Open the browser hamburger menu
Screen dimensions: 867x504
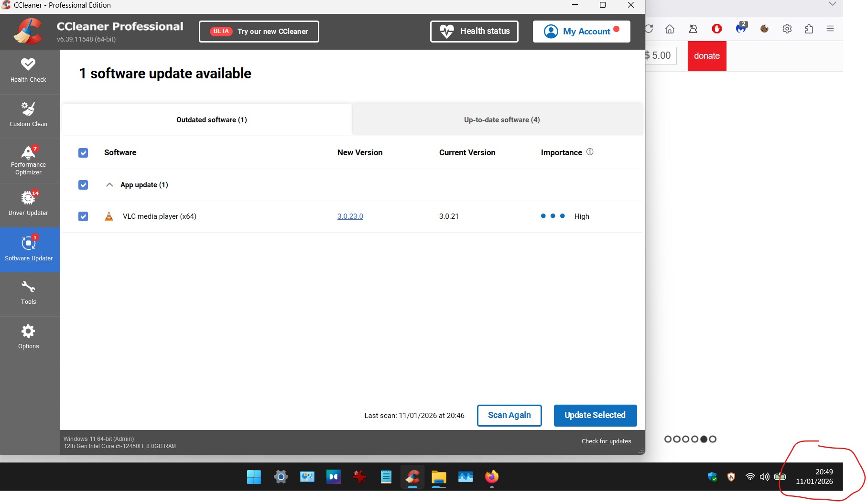[830, 29]
